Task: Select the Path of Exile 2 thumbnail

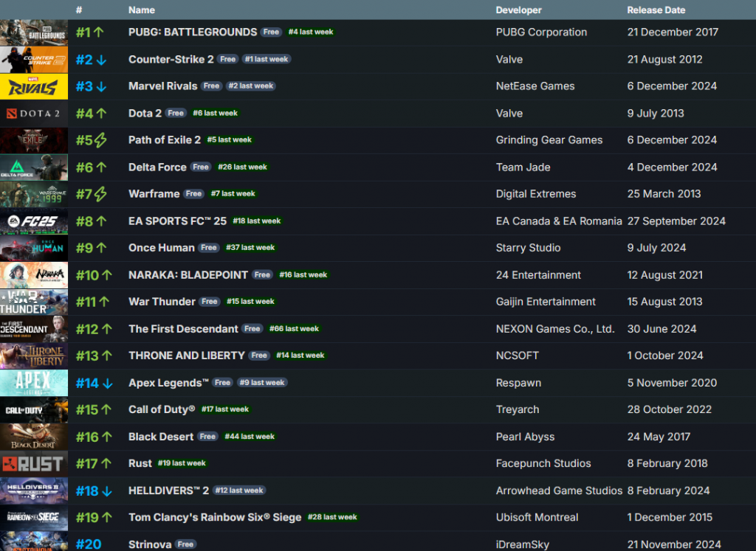Action: [34, 140]
